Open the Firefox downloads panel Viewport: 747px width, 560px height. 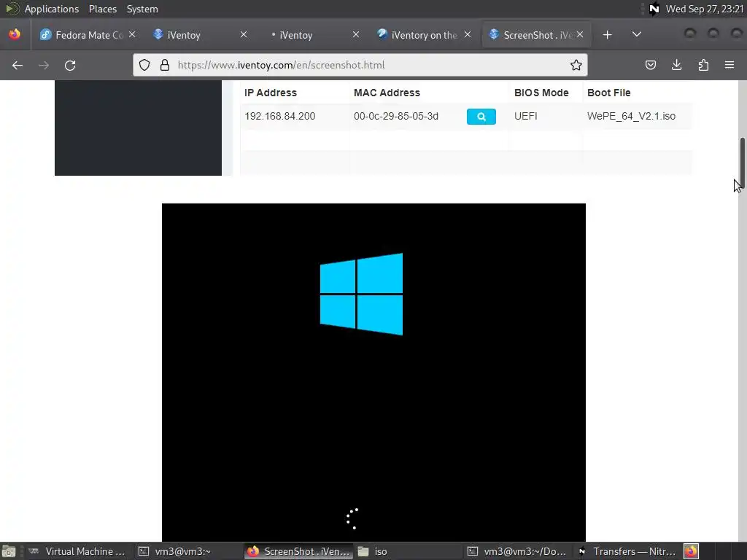click(x=676, y=65)
